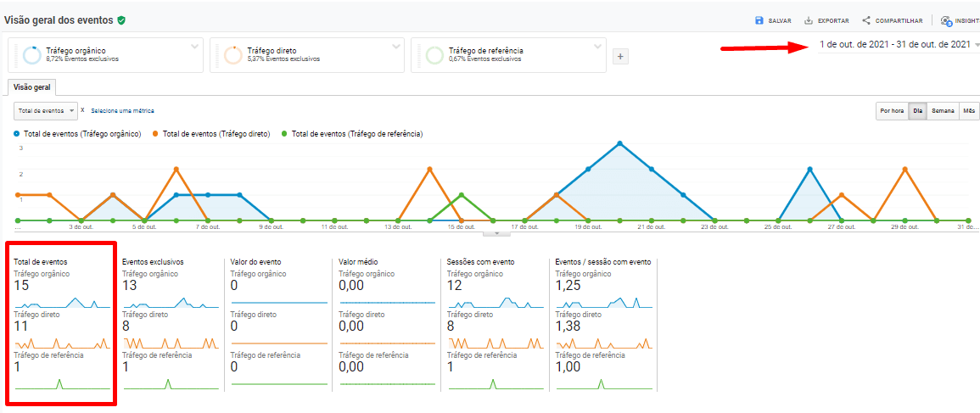Image resolution: width=980 pixels, height=413 pixels.
Task: Remove metric with the X icon
Action: (82, 111)
